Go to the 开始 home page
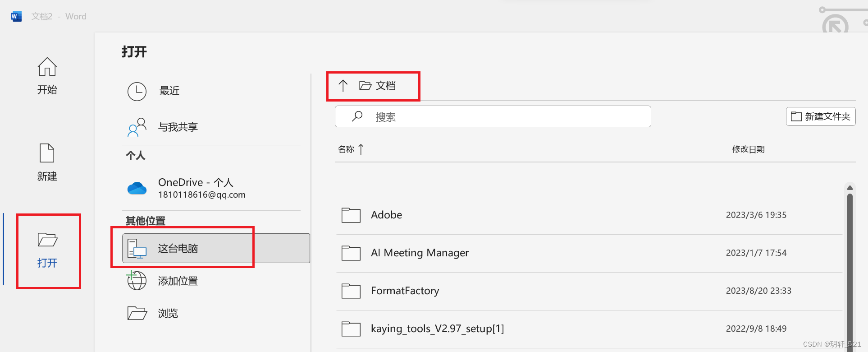Viewport: 868px width, 352px height. [47, 76]
